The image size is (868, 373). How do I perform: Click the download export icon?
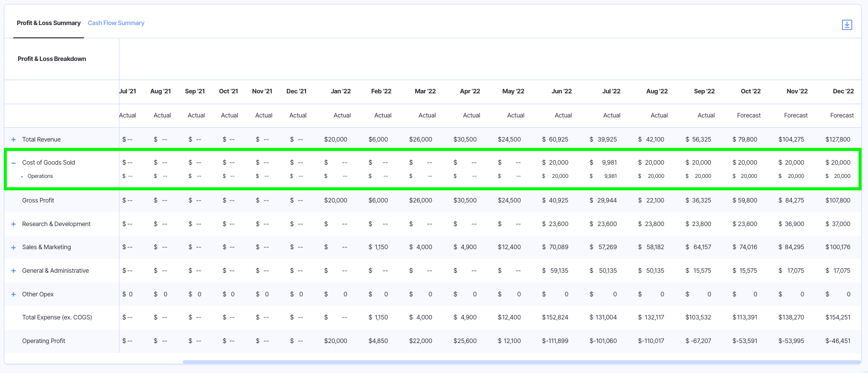point(847,25)
